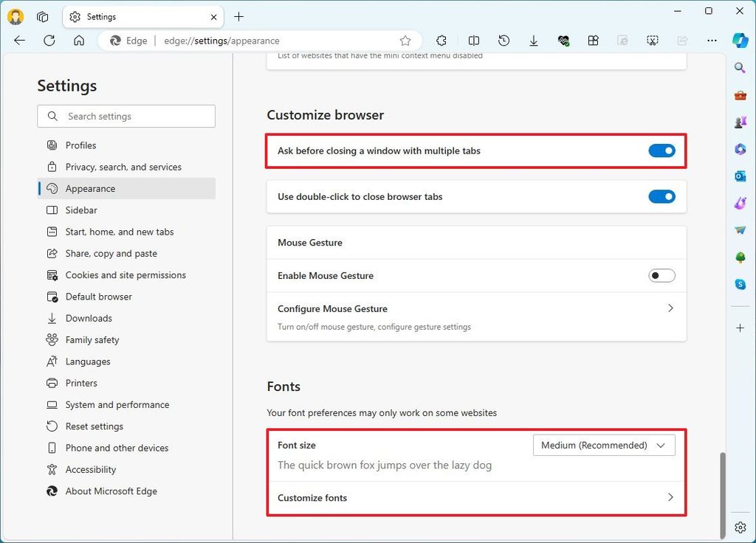Open Split screen from the toolbar
The width and height of the screenshot is (756, 543).
[473, 41]
